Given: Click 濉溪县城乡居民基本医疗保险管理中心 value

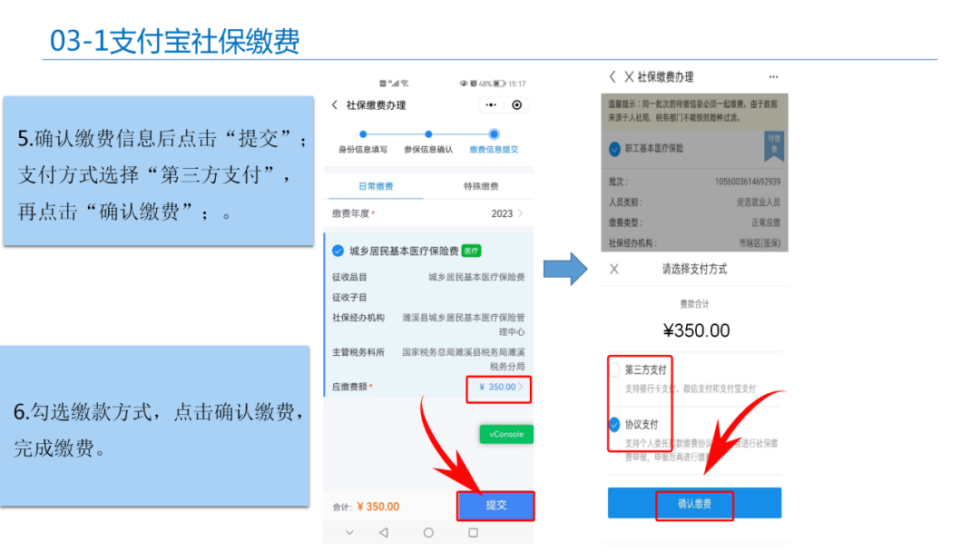Looking at the screenshot, I should coord(463,324).
